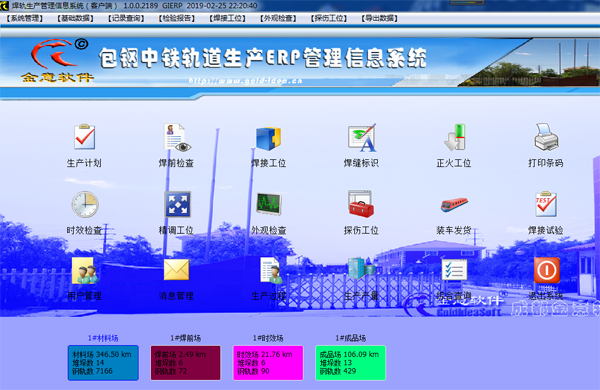Select the green 成品场 106.09 km status box

(351, 363)
